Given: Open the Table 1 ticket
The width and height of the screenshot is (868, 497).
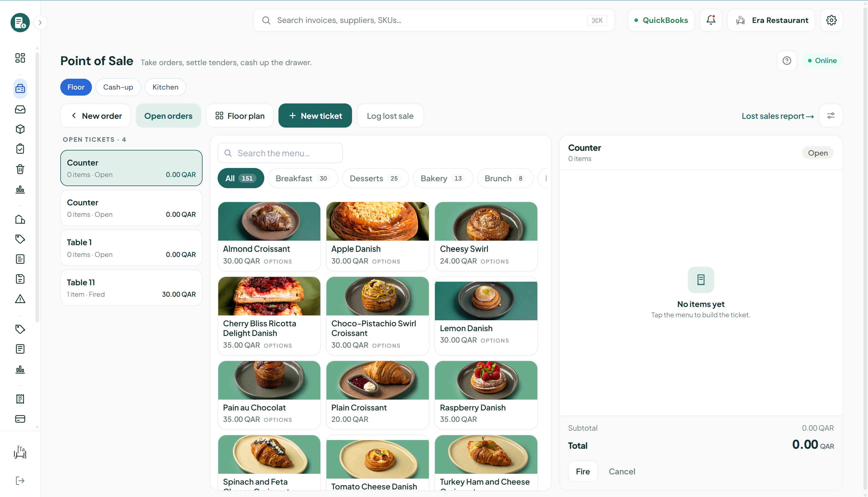Looking at the screenshot, I should [x=131, y=248].
